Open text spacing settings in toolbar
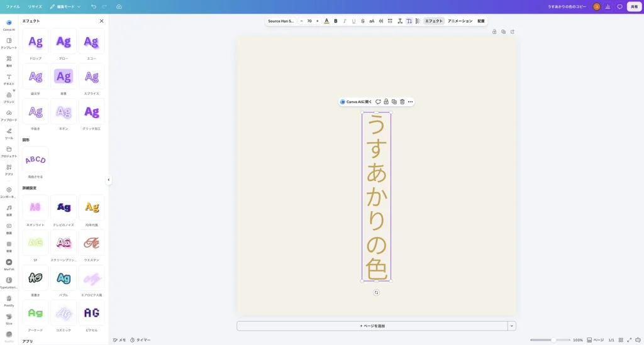Image resolution: width=644 pixels, height=345 pixels. [399, 21]
